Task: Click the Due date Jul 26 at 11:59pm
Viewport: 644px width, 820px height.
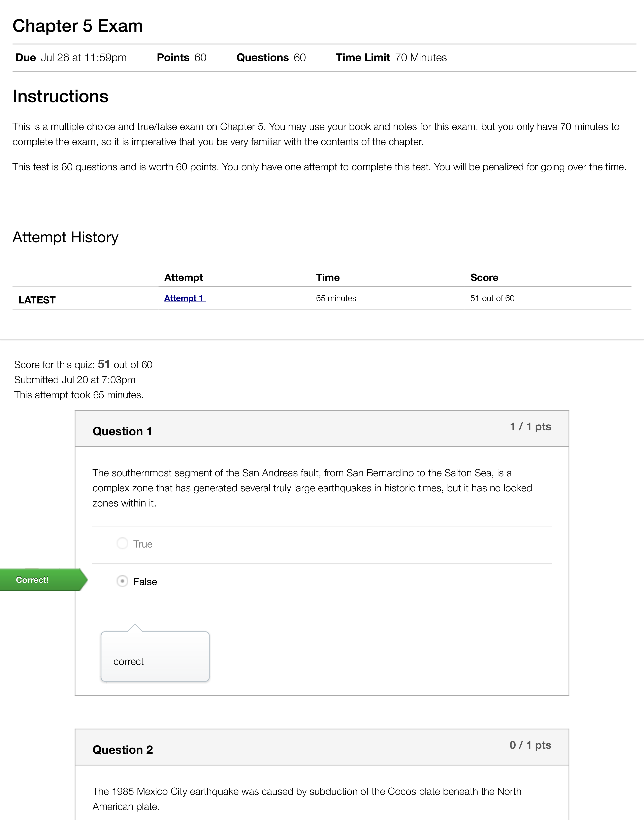Action: coord(71,58)
